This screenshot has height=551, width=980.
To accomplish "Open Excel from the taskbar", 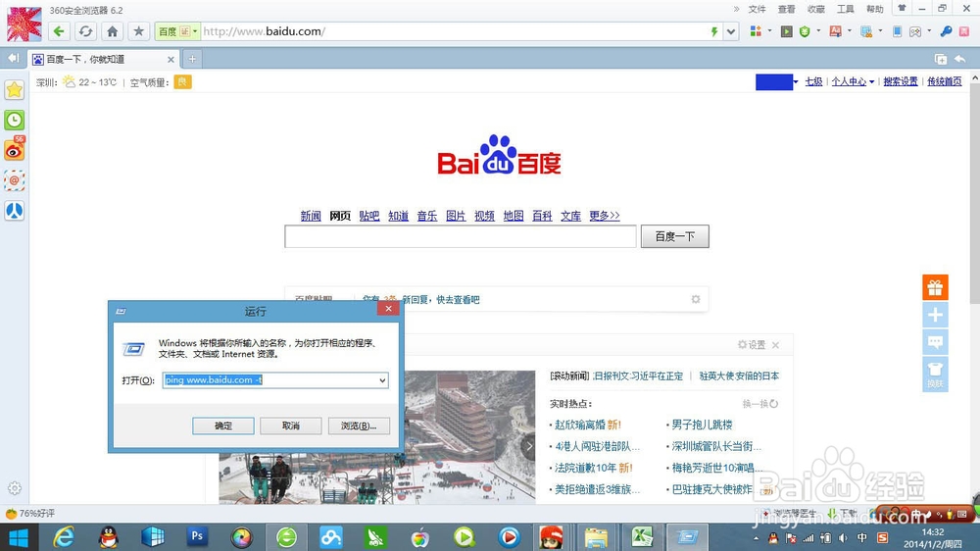I will pyautogui.click(x=642, y=537).
